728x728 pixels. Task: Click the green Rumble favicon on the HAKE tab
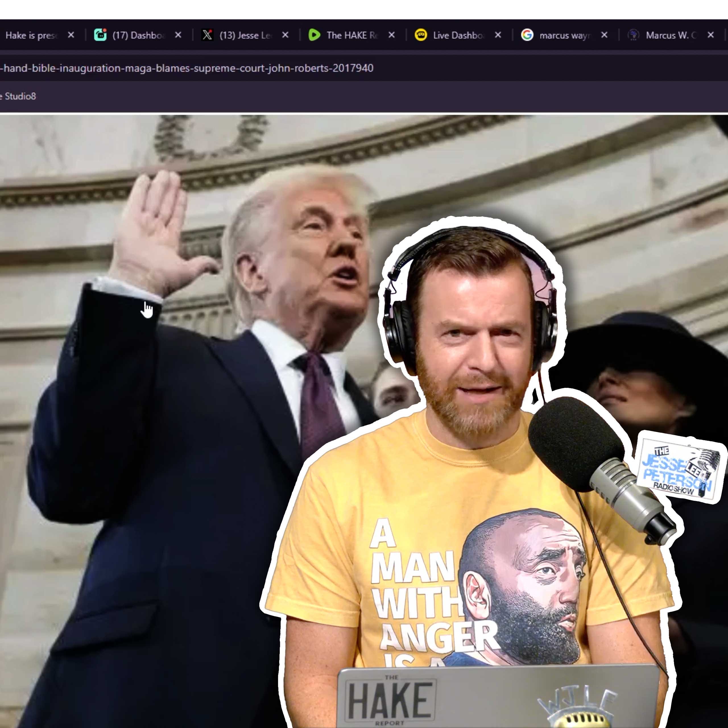click(x=314, y=35)
